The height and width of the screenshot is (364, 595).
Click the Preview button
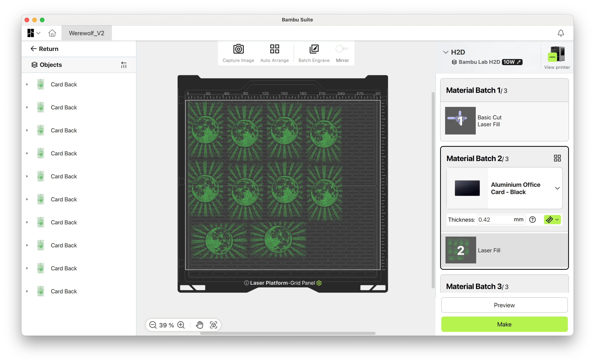[x=504, y=305]
